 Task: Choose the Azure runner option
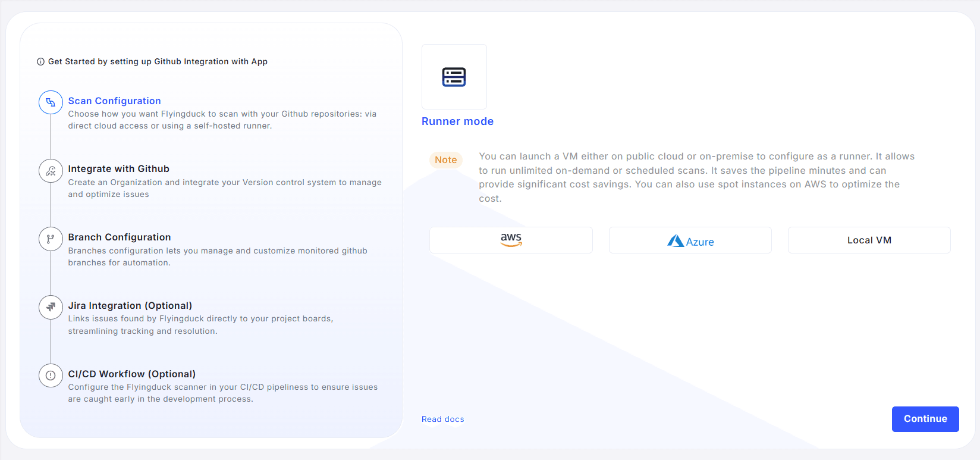pyautogui.click(x=690, y=240)
